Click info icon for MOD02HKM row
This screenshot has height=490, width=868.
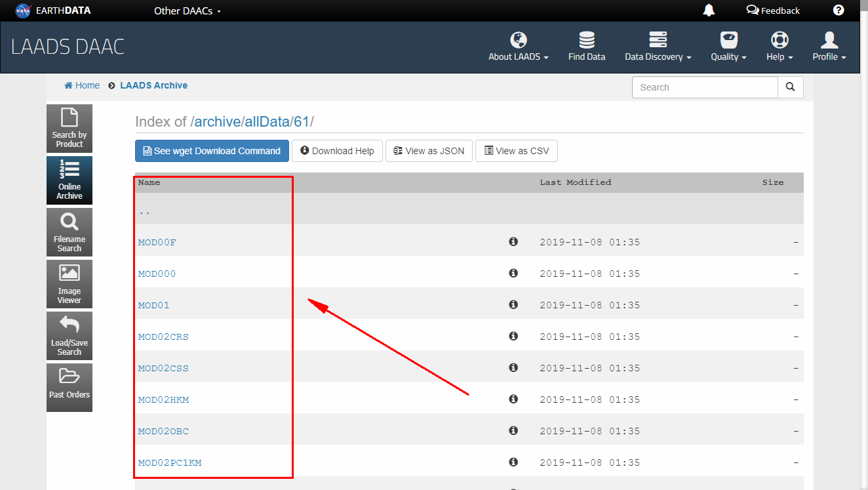point(513,399)
